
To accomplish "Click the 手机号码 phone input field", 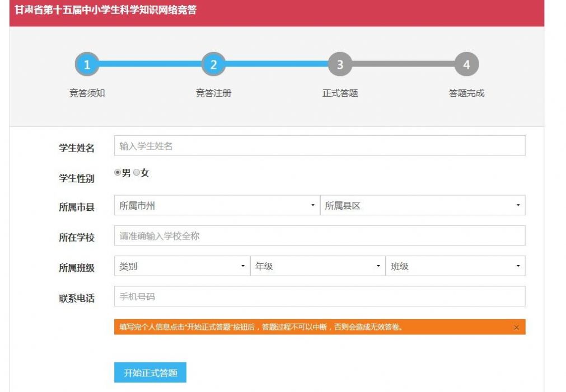I will (319, 297).
